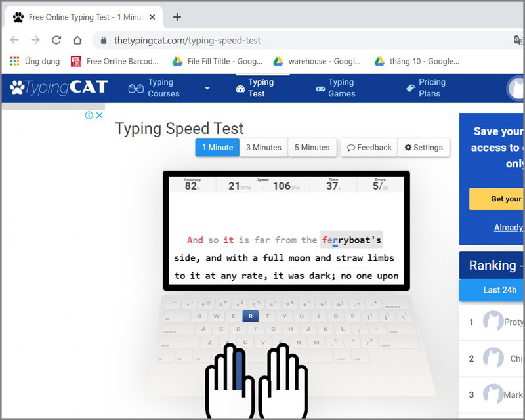This screenshot has width=525, height=420.
Task: Go to Pricing Plans
Action: pos(425,88)
